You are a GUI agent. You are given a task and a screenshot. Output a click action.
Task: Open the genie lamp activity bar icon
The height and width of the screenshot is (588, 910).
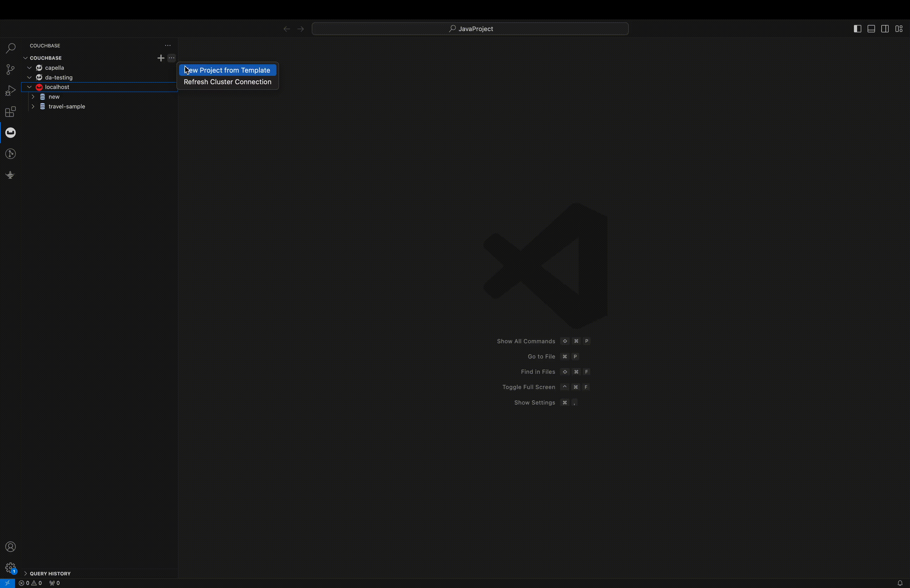click(x=10, y=175)
